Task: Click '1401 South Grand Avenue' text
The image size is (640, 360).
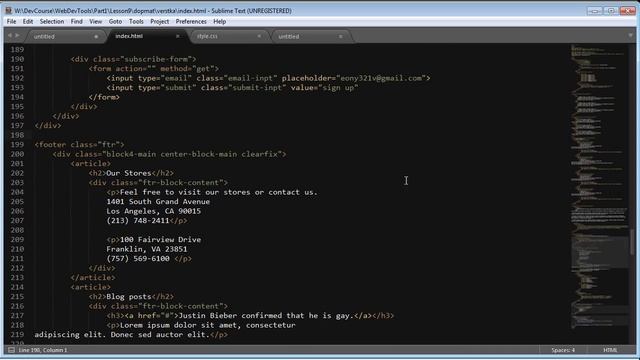Action: point(158,202)
